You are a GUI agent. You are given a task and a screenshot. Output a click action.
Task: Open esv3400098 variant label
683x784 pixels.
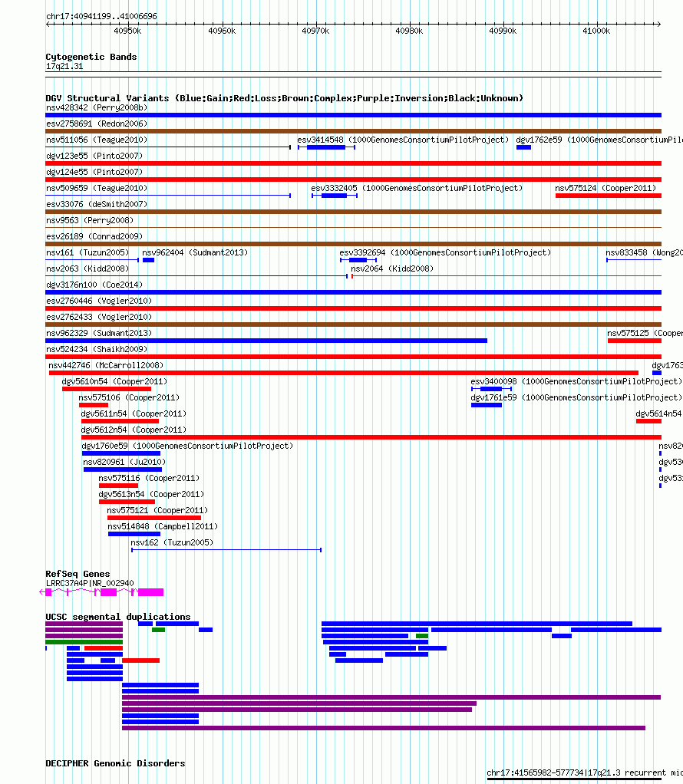(576, 381)
